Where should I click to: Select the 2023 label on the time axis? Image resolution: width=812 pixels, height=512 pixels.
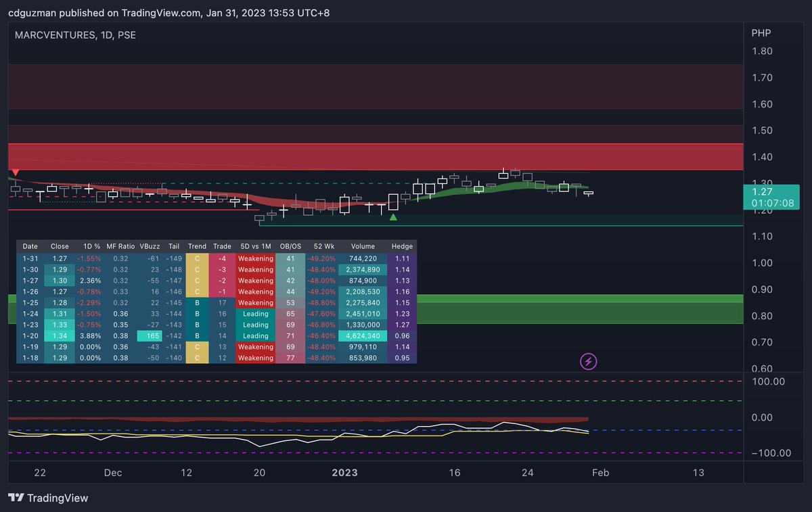point(344,473)
